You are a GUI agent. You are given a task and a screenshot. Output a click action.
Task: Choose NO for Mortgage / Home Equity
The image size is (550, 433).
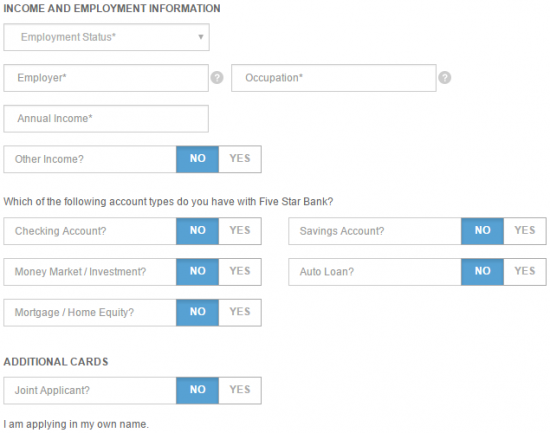tap(197, 312)
